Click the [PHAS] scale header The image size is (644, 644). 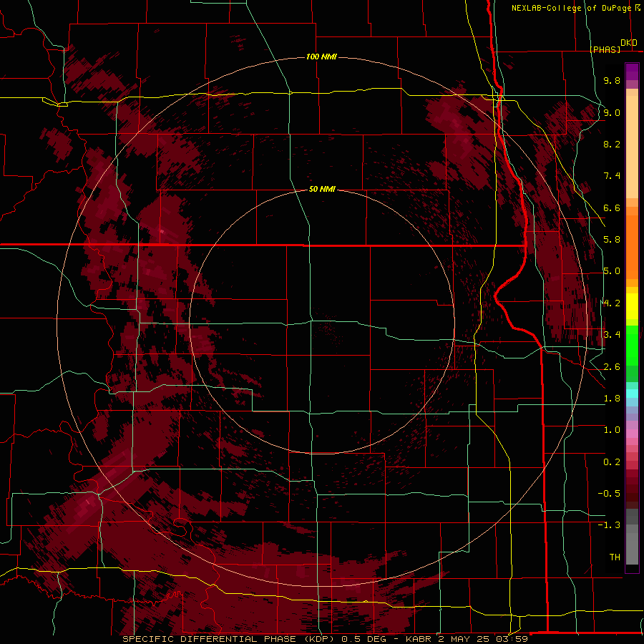click(x=605, y=49)
